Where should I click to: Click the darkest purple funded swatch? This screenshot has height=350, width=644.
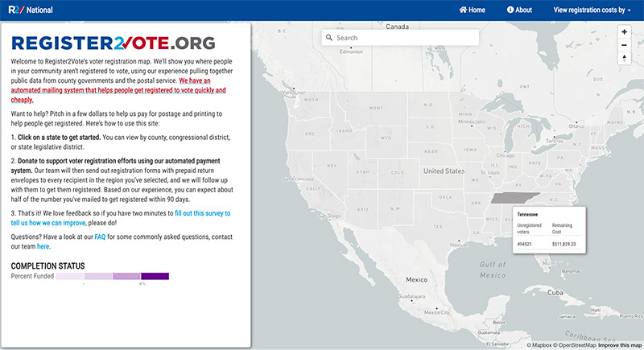click(155, 276)
